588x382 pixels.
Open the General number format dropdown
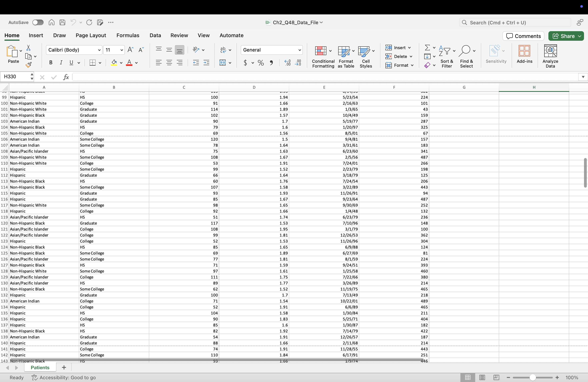299,50
